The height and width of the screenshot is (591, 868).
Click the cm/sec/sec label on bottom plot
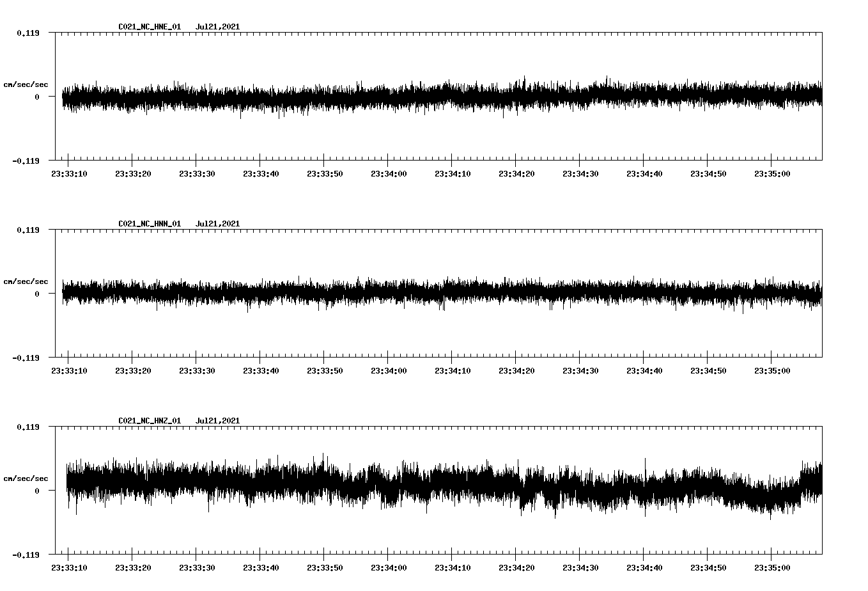pos(26,477)
